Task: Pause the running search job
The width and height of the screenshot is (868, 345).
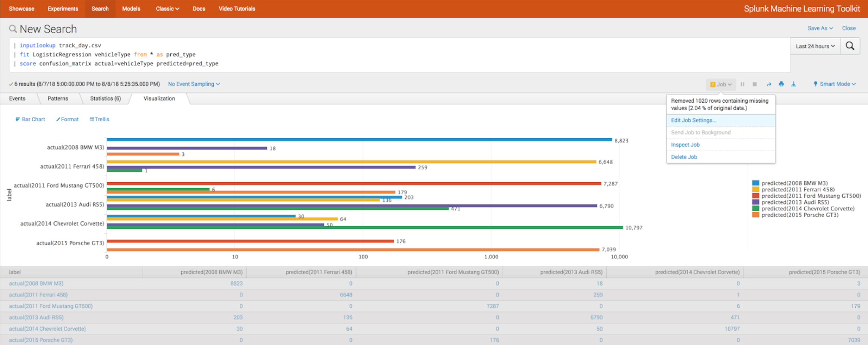Action: pos(742,84)
